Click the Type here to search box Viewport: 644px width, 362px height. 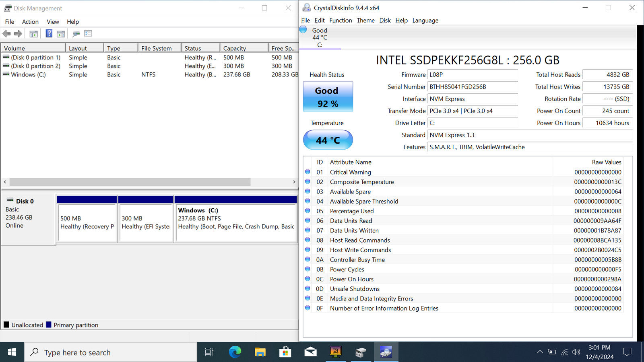(111, 352)
